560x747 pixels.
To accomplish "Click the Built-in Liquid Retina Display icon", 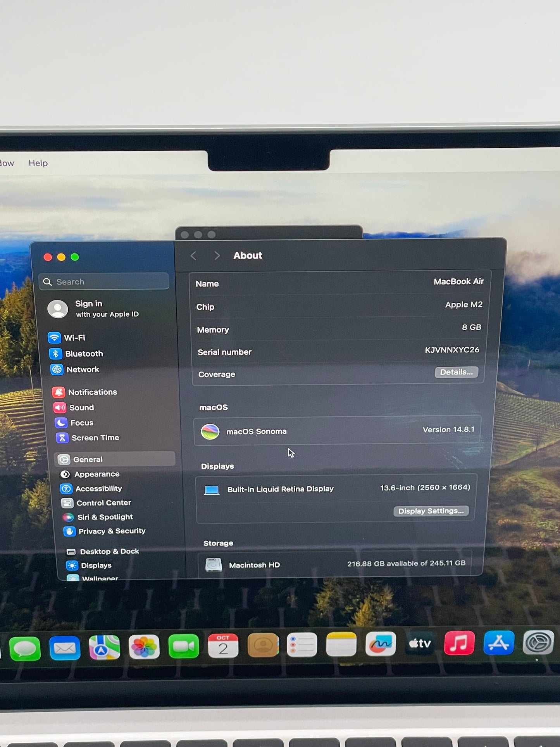I will coord(212,490).
